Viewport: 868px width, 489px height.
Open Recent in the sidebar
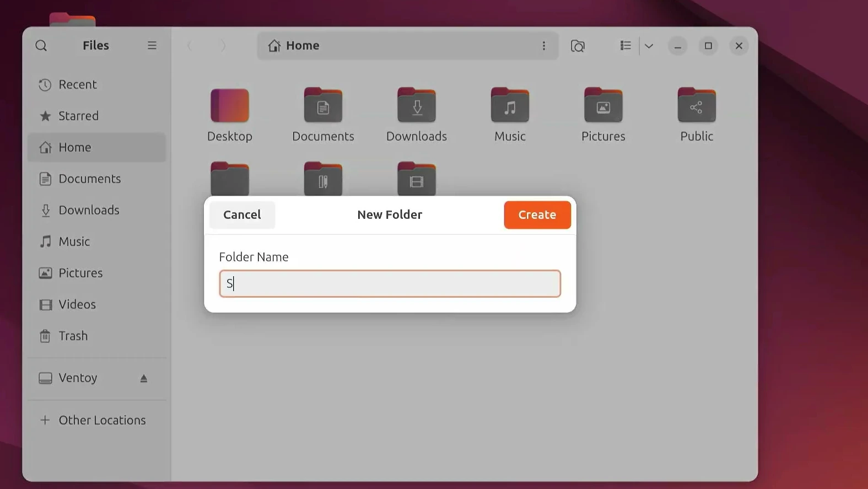pyautogui.click(x=96, y=84)
